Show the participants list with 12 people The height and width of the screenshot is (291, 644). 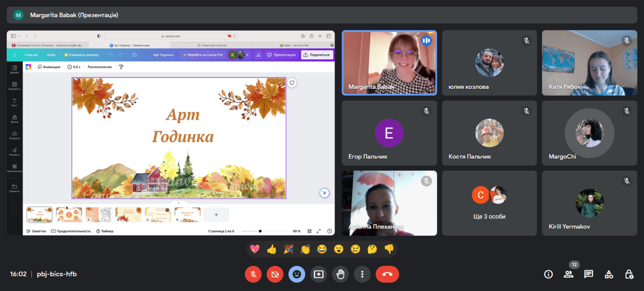[x=569, y=274]
